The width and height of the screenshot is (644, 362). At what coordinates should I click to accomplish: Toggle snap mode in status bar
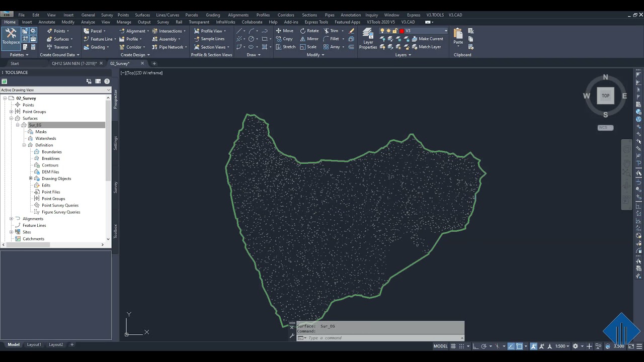pos(461,346)
